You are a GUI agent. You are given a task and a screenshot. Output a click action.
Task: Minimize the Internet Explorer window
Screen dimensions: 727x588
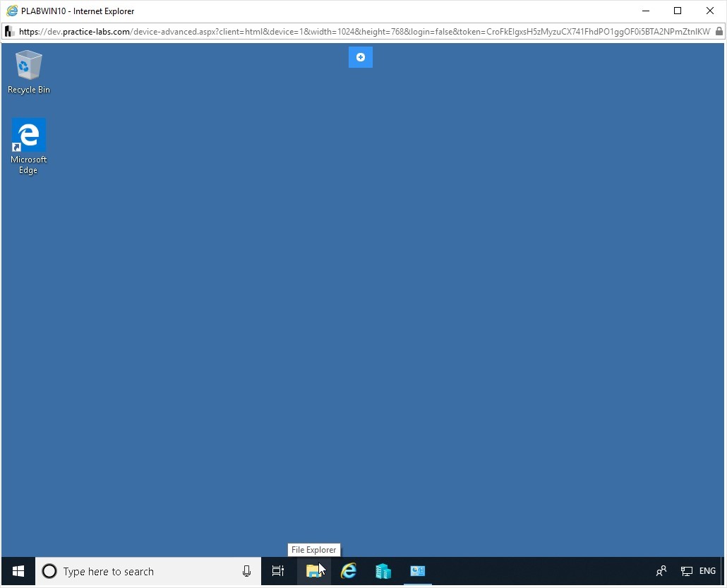646,11
